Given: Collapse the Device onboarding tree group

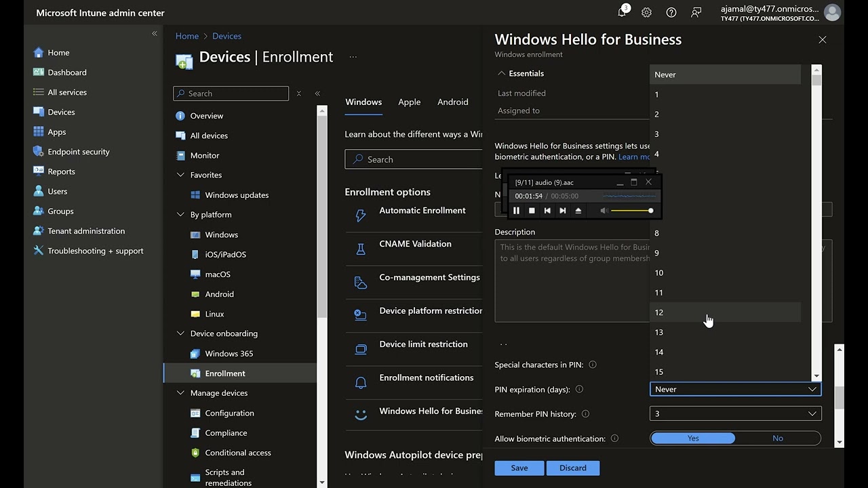Looking at the screenshot, I should [180, 333].
